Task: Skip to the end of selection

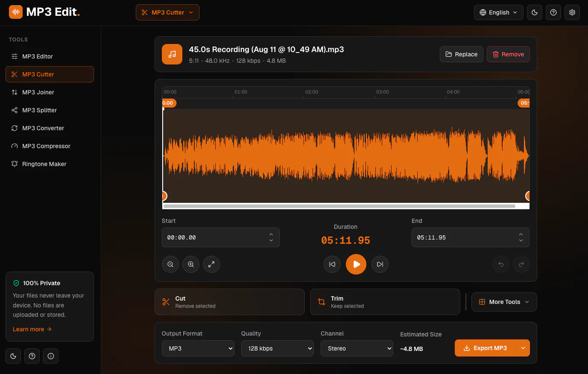Action: (x=380, y=264)
